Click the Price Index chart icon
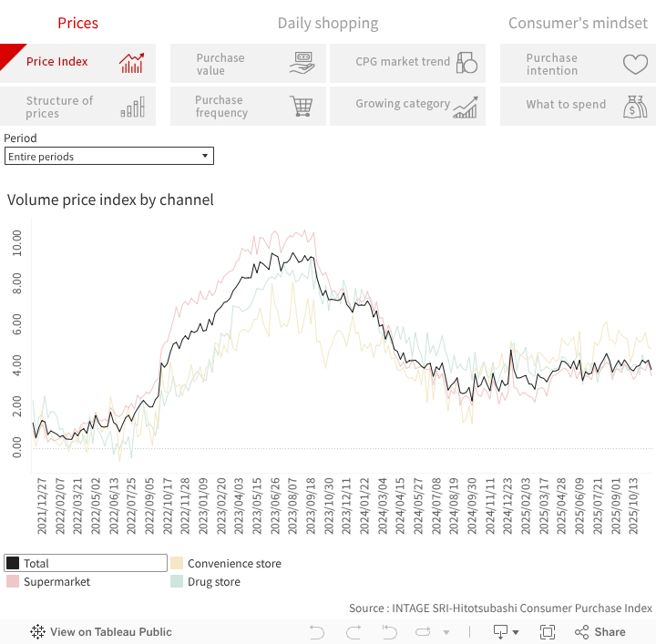 132,63
